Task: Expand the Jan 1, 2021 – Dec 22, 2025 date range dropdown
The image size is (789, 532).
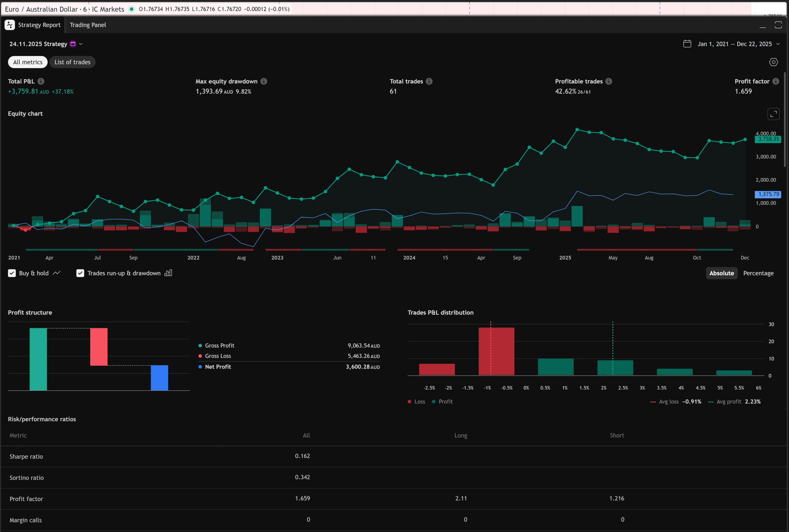Action: (x=778, y=44)
